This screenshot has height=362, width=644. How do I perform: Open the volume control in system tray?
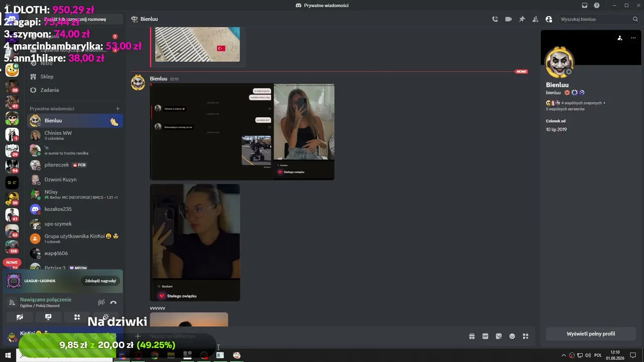(x=588, y=355)
